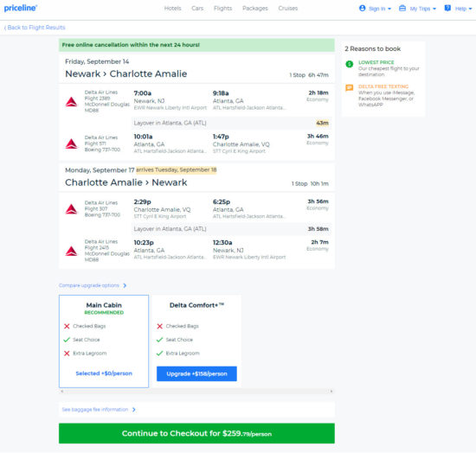Click the 43m layover duration label
The image size is (476, 453).
click(x=323, y=123)
